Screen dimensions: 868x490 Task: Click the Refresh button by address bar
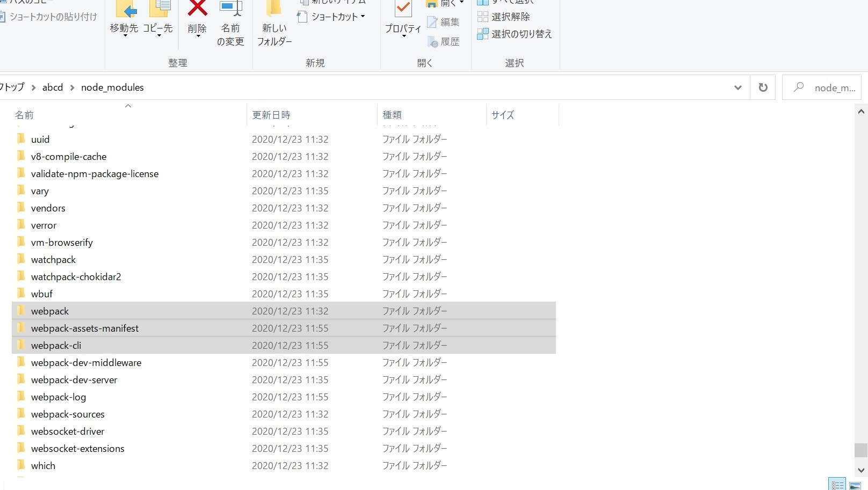click(763, 87)
